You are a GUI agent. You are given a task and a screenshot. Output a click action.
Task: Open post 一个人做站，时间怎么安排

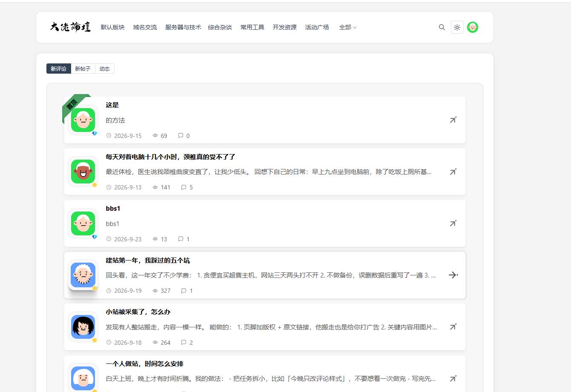pos(145,364)
